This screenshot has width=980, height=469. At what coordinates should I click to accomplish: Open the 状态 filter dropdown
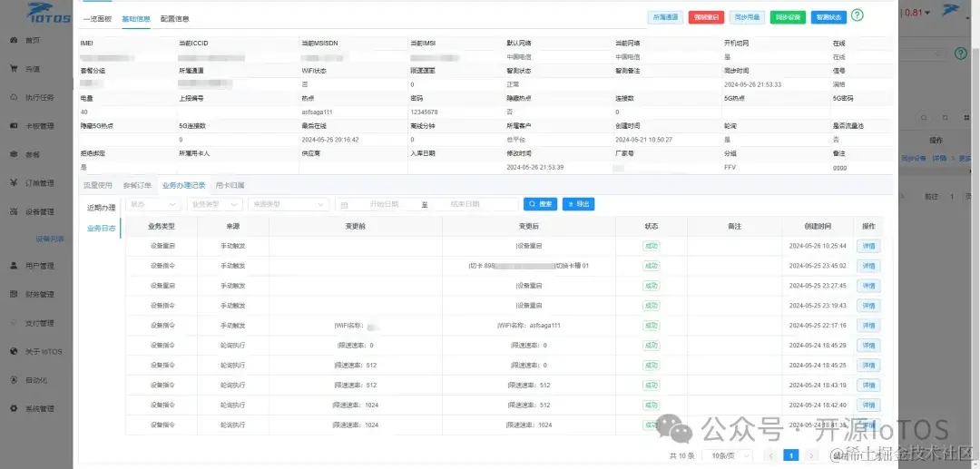153,204
